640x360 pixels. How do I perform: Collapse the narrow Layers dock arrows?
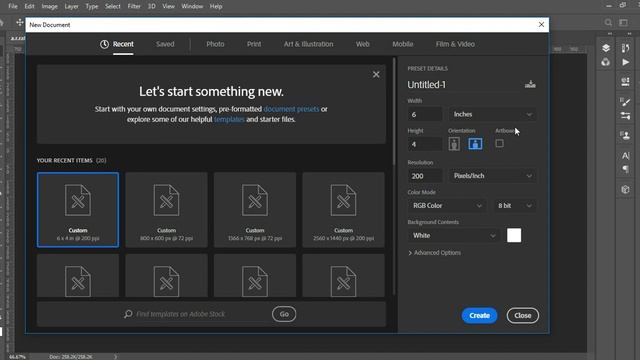point(610,33)
